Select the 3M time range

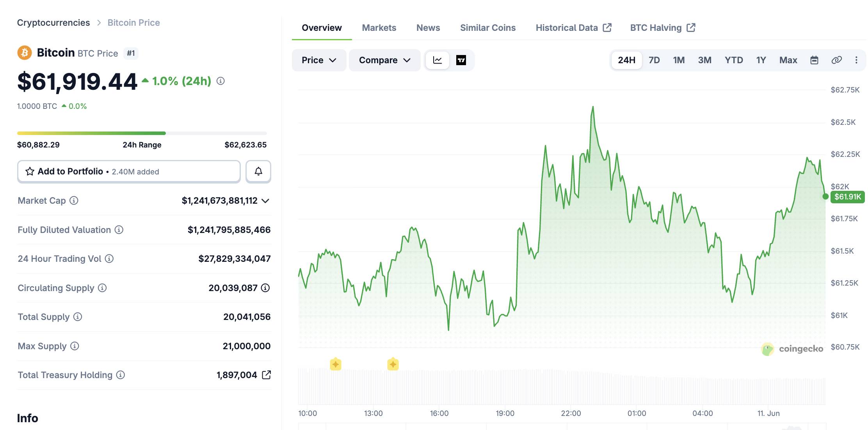pos(704,60)
